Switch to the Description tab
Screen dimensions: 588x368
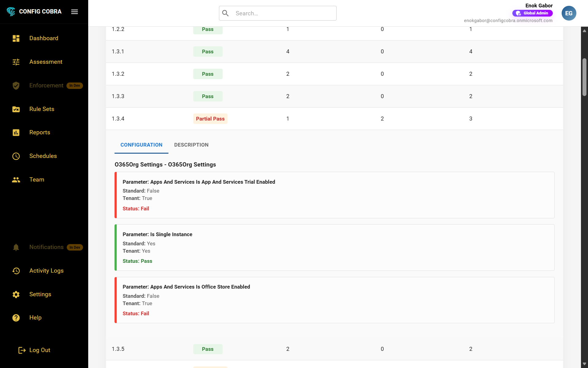[191, 145]
